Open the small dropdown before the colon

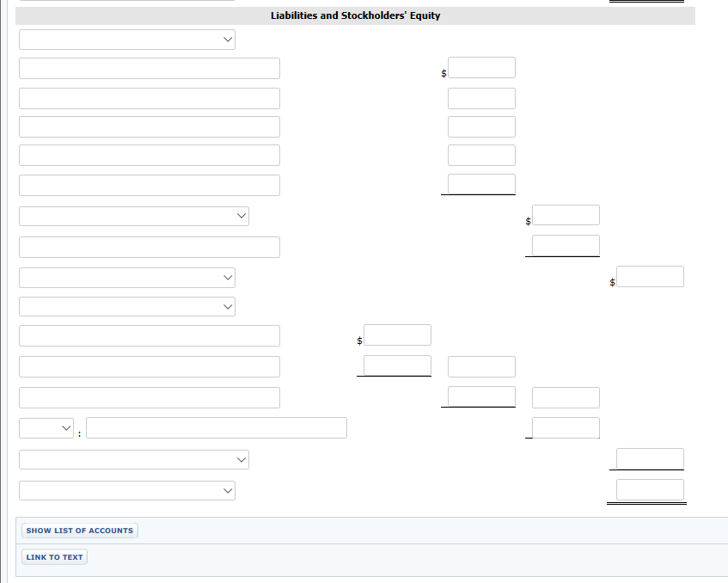click(46, 428)
